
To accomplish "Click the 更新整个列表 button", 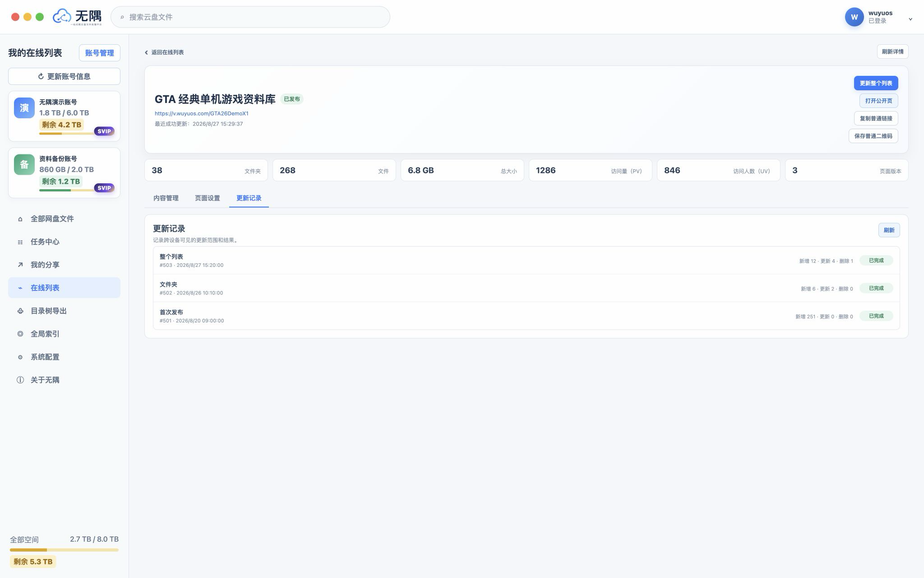I will [x=876, y=83].
